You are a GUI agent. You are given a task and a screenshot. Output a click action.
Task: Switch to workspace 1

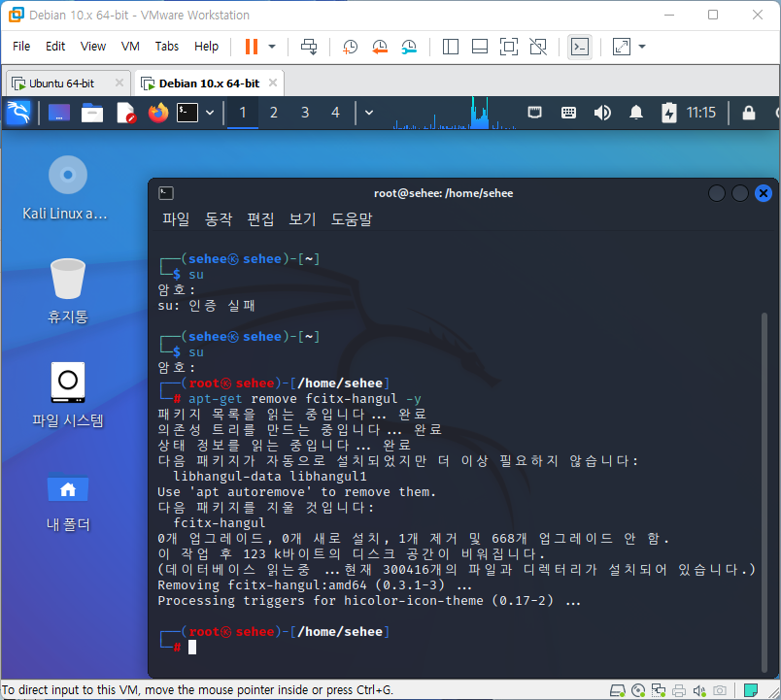coord(243,113)
